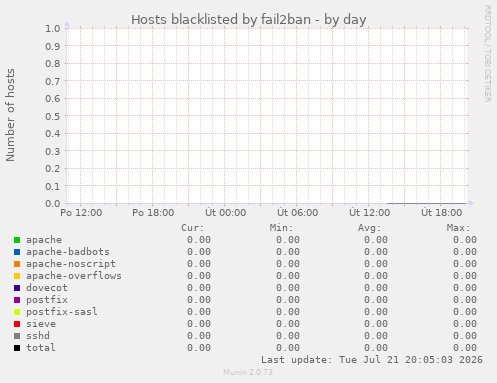Click the yellow apache-overflows legend swatch
Image resolution: width=497 pixels, height=383 pixels.
pos(17,276)
